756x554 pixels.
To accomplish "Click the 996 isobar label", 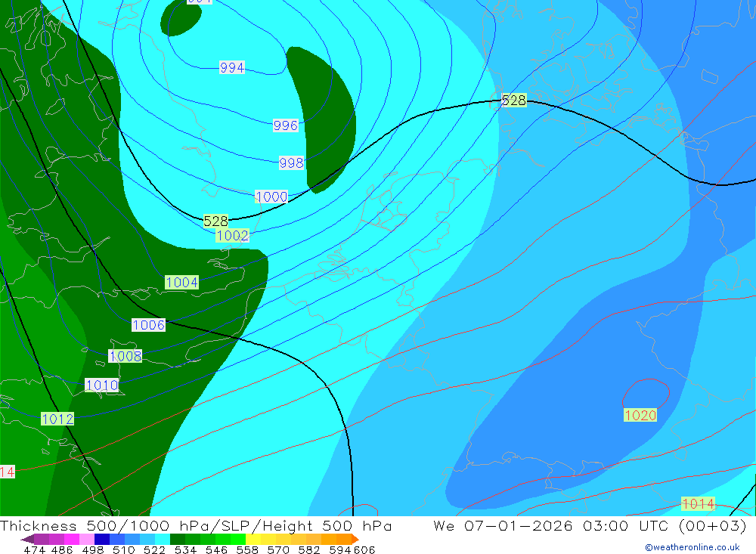I will [x=286, y=125].
